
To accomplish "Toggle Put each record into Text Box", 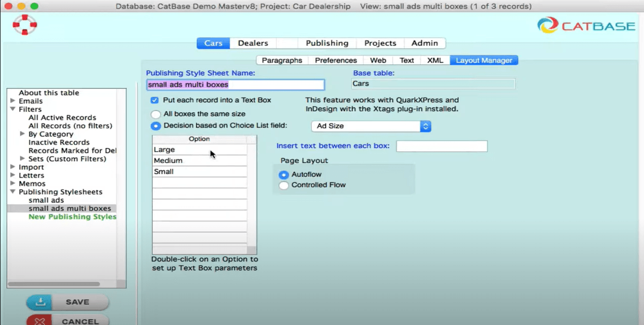I will pos(155,100).
